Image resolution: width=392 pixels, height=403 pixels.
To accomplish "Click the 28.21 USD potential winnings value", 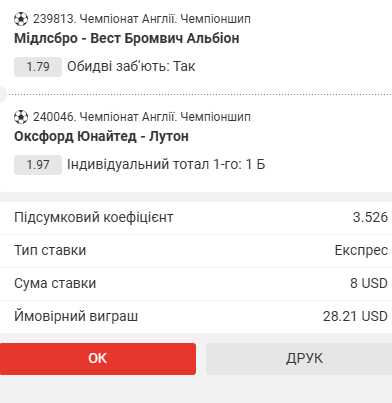I will pos(355,316).
